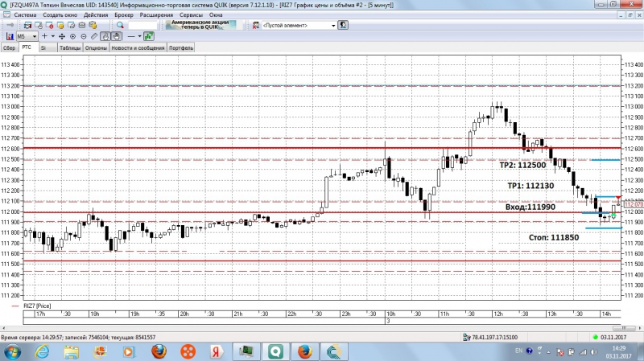Click the chart type icon beside M5
This screenshot has width=644, height=361.
tap(10, 36)
